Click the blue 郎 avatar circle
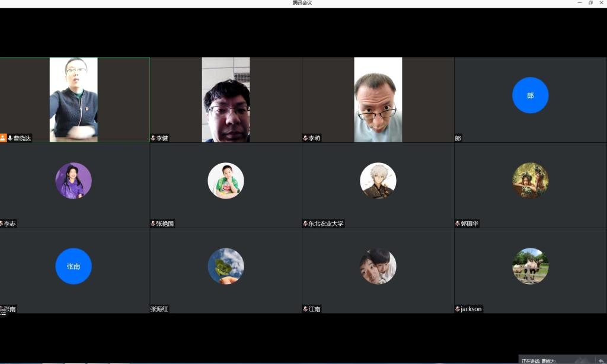607x364 pixels. coord(530,95)
